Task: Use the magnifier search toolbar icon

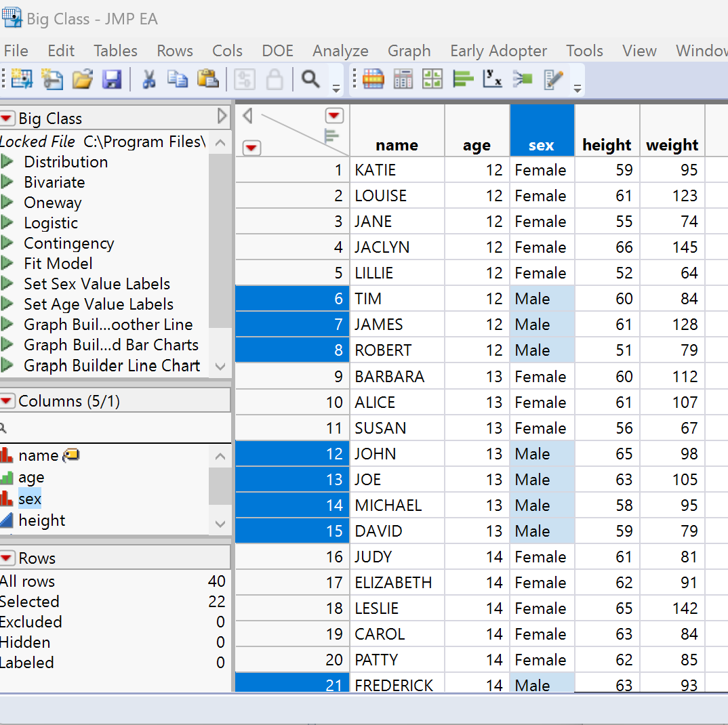Action: 311,79
